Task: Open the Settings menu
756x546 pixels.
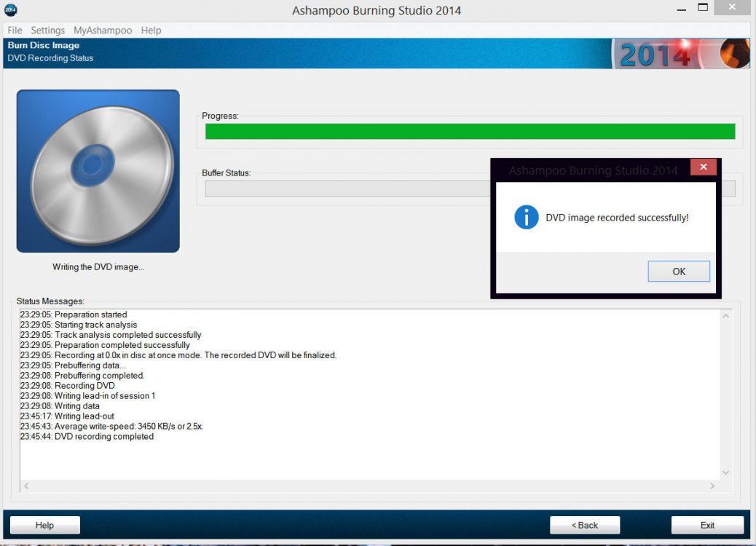Action: pos(48,31)
